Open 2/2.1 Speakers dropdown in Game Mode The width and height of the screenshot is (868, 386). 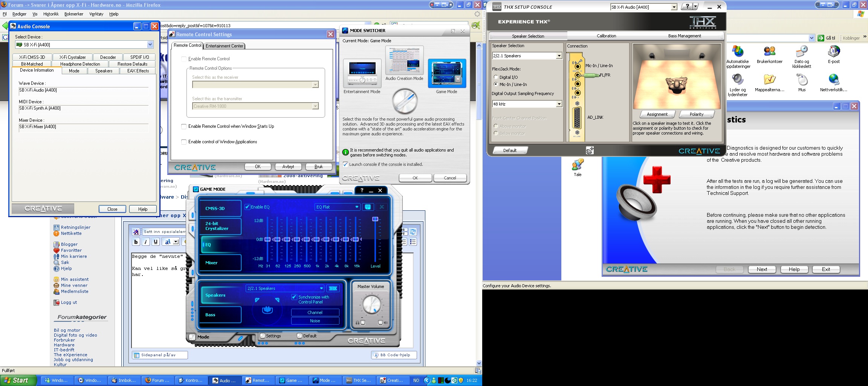point(321,288)
